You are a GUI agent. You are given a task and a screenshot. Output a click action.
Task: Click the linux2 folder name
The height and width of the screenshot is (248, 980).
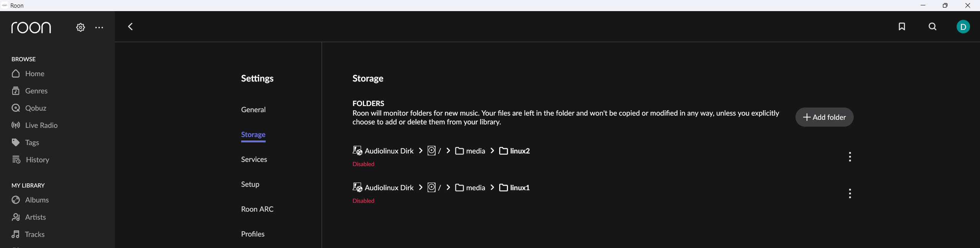tap(520, 151)
